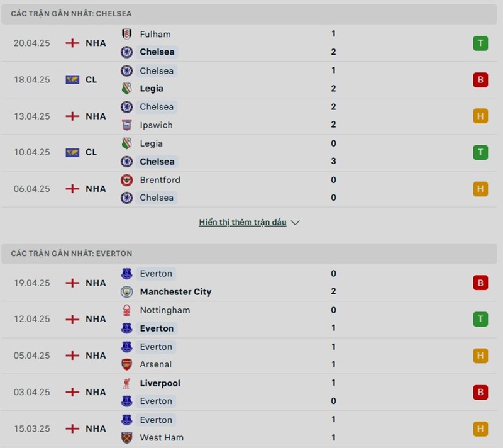
Task: Click England flag icon on 06.04.25 match
Action: click(73, 189)
